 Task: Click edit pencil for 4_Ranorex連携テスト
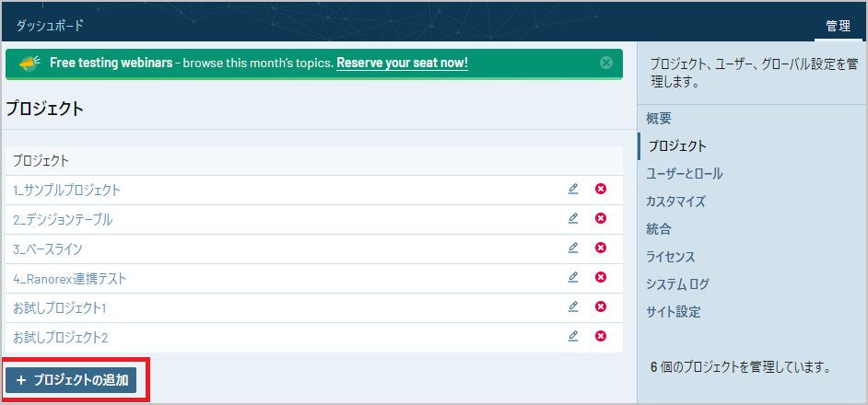pyautogui.click(x=573, y=277)
